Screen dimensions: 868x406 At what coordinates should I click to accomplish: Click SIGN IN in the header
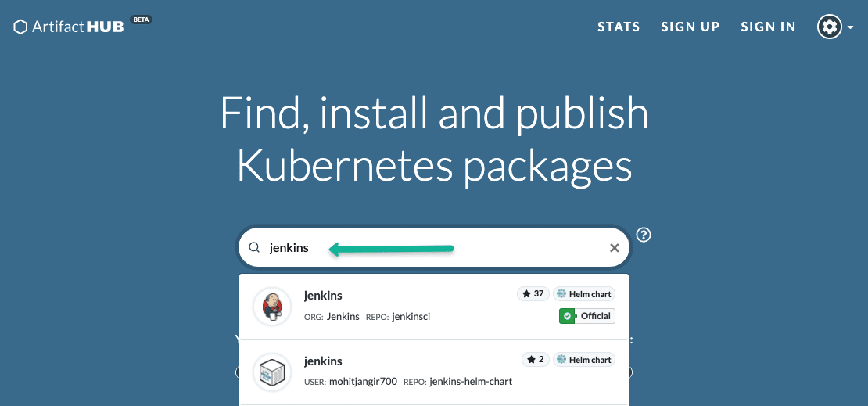[x=768, y=27]
